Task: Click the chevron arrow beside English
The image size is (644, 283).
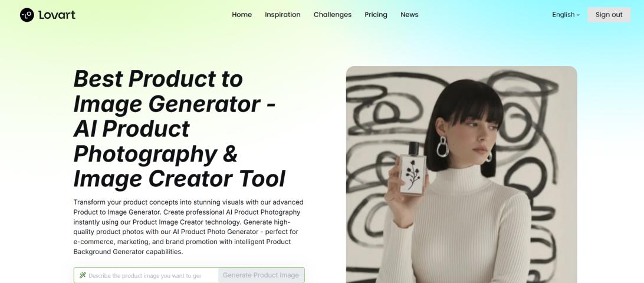Action: [x=578, y=15]
